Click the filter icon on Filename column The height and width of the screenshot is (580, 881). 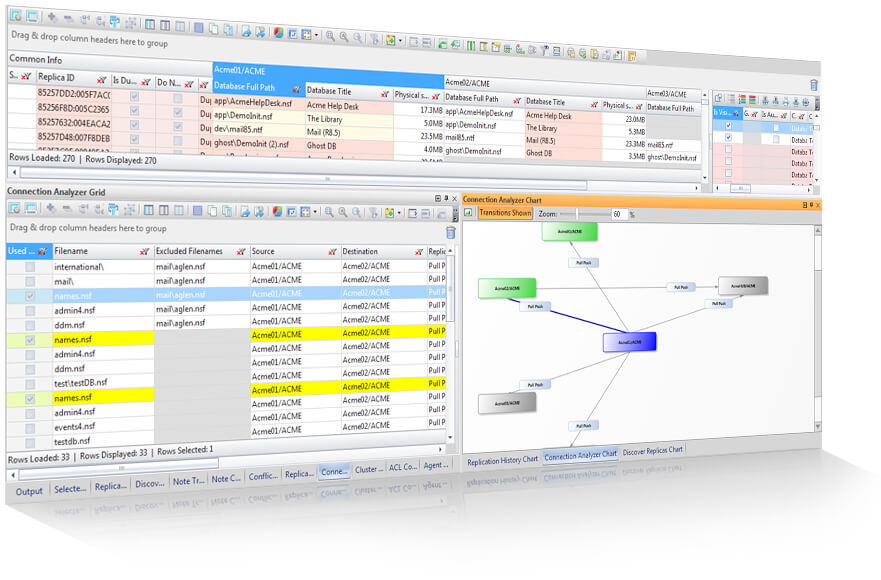144,251
